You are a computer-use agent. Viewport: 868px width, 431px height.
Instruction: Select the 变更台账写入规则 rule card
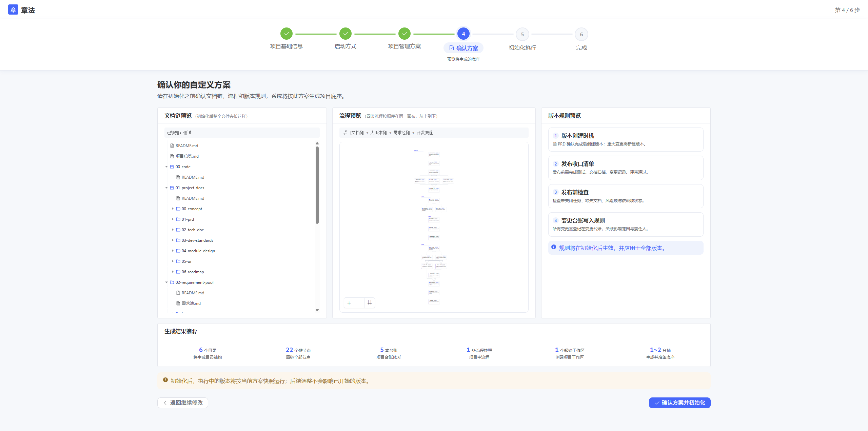pos(626,224)
